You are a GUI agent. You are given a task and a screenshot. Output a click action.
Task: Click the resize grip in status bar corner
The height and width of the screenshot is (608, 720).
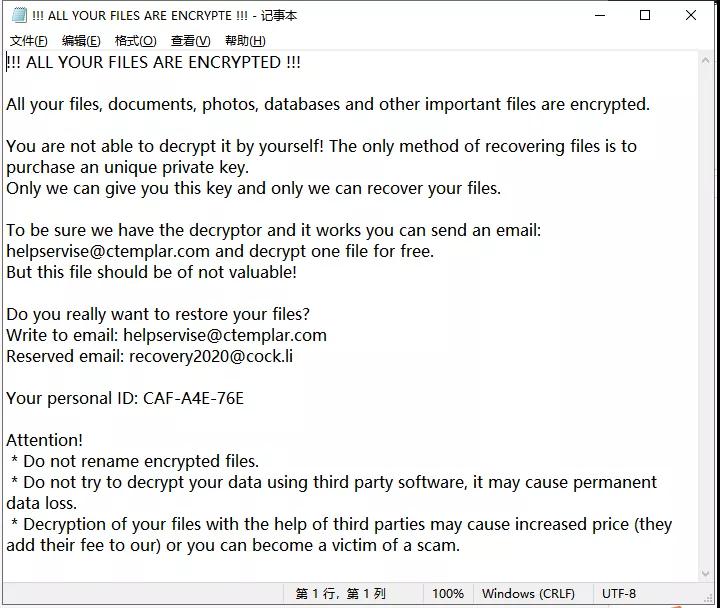point(708,597)
